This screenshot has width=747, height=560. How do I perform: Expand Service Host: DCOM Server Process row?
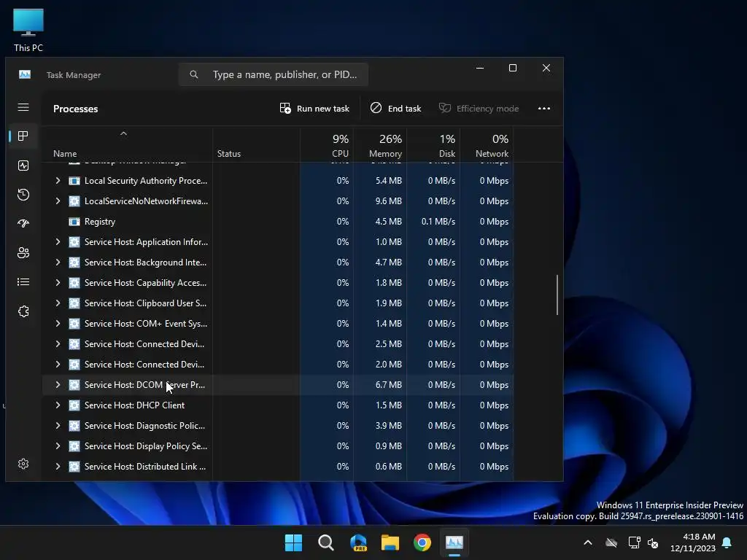(58, 385)
